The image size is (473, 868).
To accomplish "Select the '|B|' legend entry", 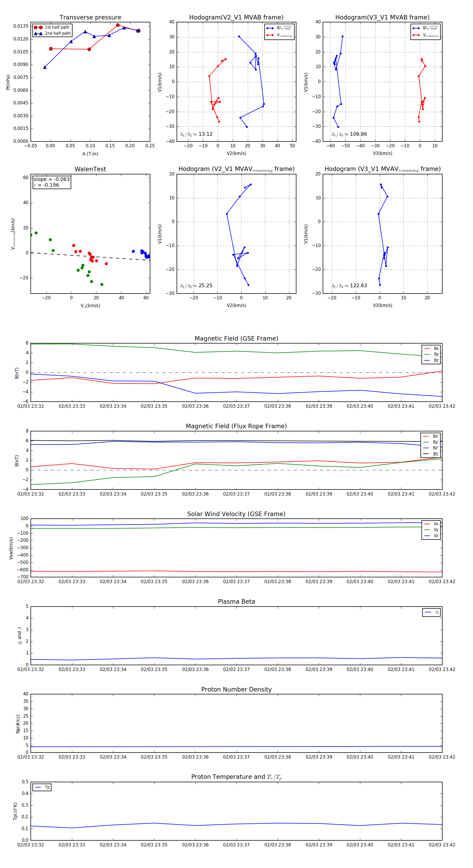I will click(431, 454).
